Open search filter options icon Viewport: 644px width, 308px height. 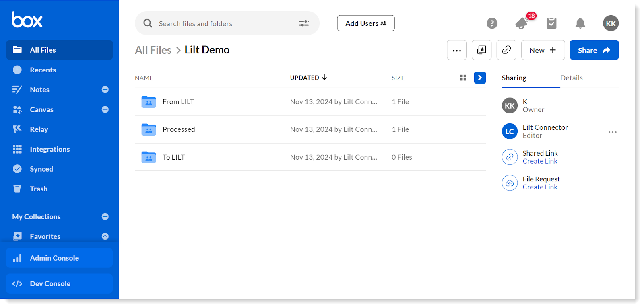click(x=304, y=23)
